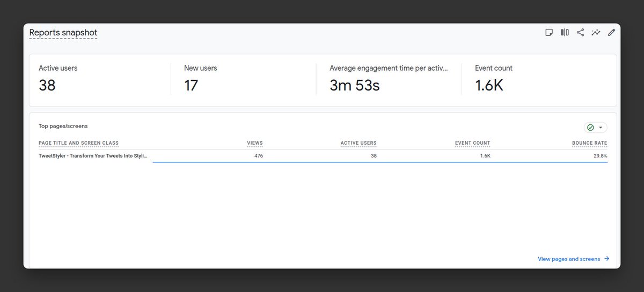Sort by Bounce Rate column header
This screenshot has height=292, width=644.
coord(590,143)
